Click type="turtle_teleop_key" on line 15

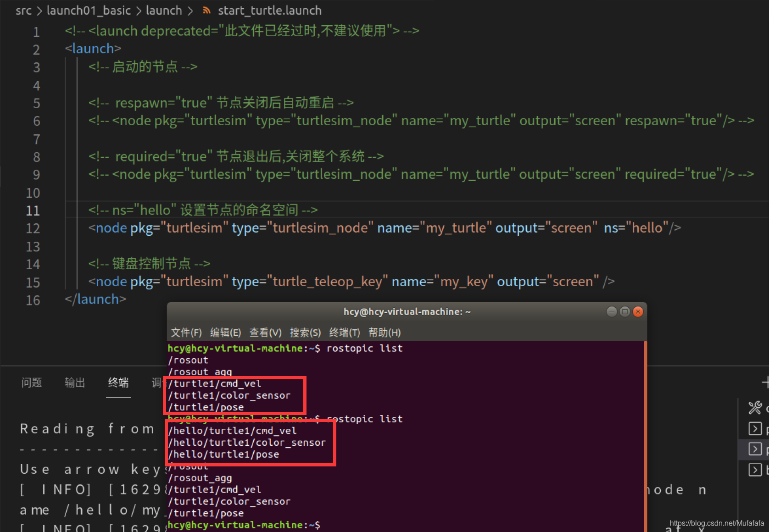(310, 282)
